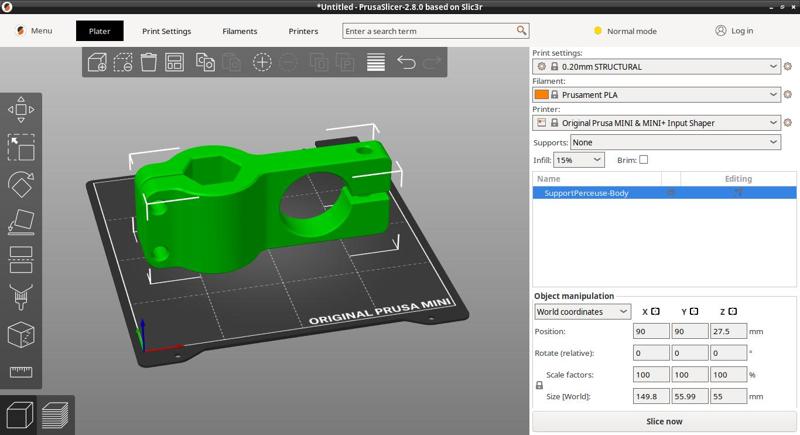Edit filament preset gear icon
Image resolution: width=800 pixels, height=435 pixels.
point(788,94)
